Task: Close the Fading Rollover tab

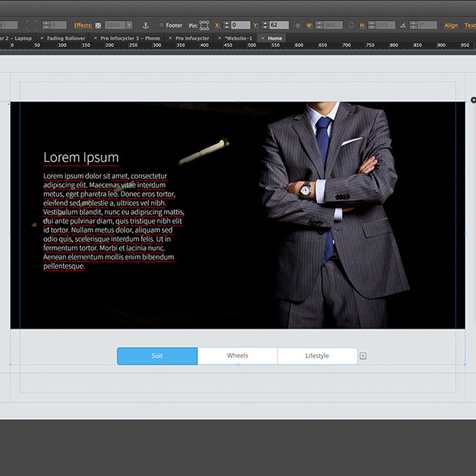Action: point(42,38)
